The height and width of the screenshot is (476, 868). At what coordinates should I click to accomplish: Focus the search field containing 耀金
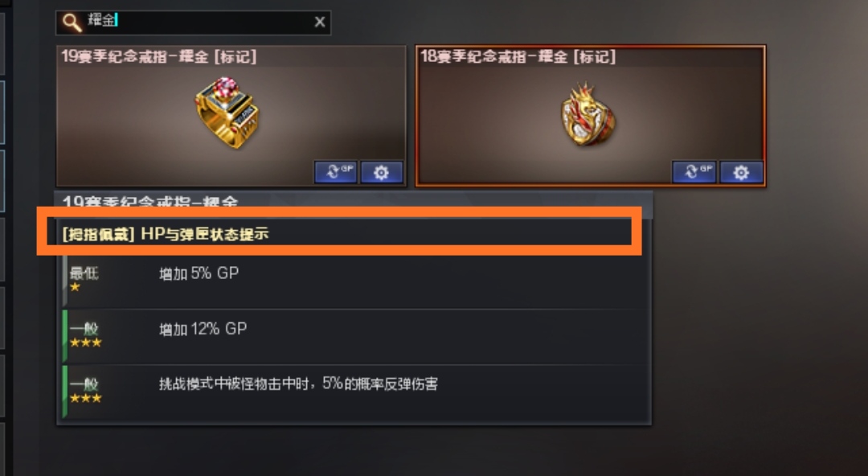(193, 23)
